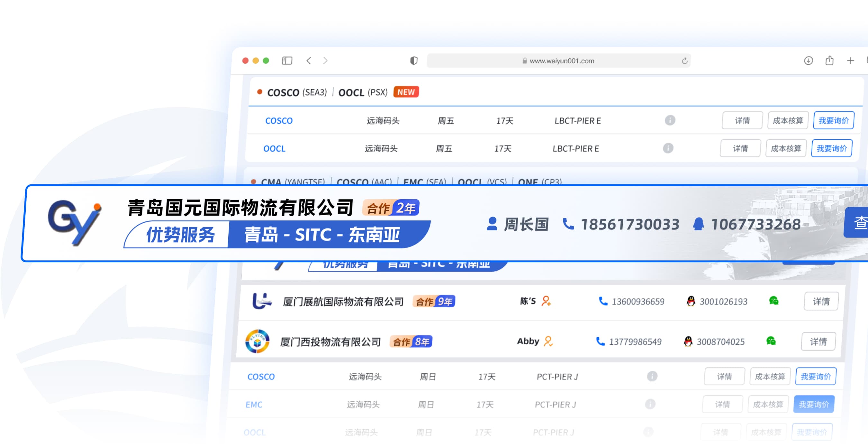868x448 pixels.
Task: Open 详情 for EMC PCT-PIER J row
Action: click(722, 404)
